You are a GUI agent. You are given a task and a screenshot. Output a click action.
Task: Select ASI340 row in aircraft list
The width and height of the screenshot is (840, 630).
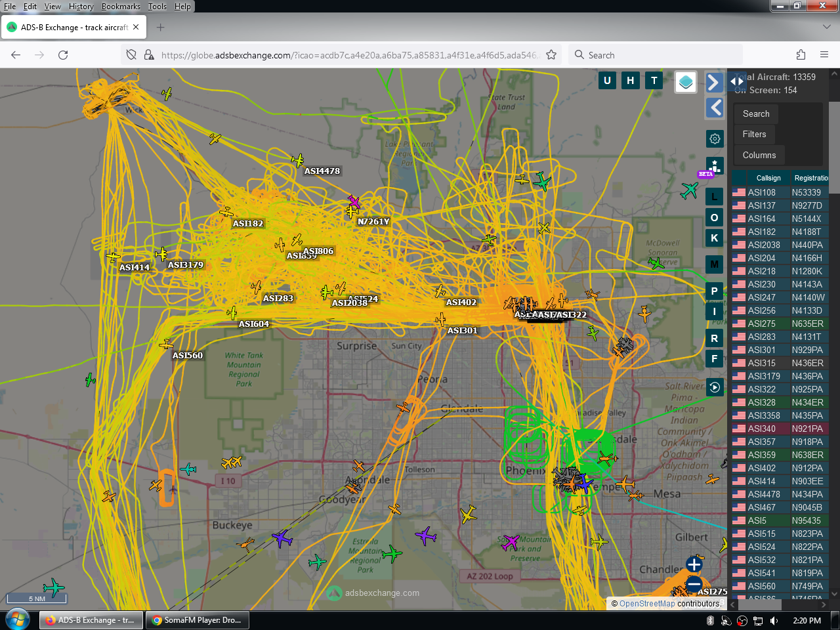coord(780,429)
